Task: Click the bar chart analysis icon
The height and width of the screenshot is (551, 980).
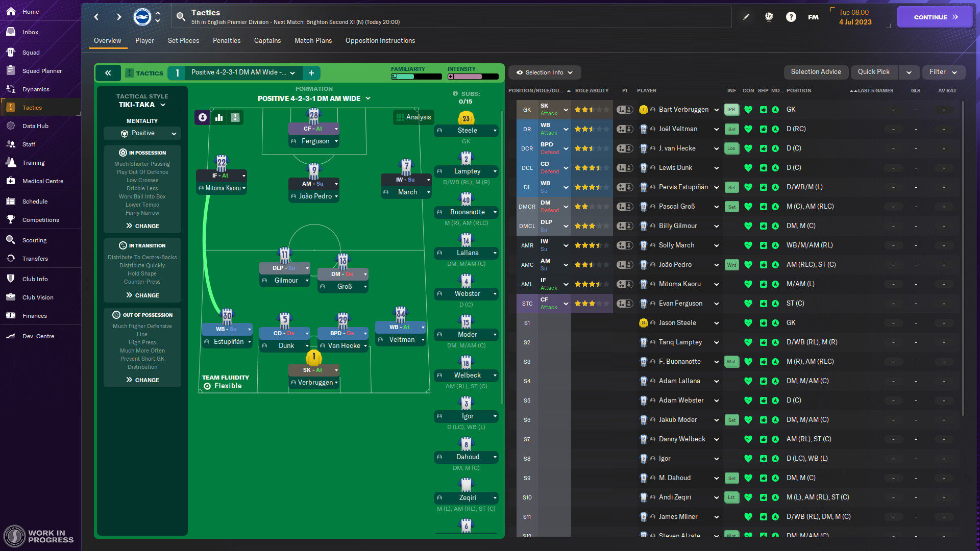Action: point(219,117)
